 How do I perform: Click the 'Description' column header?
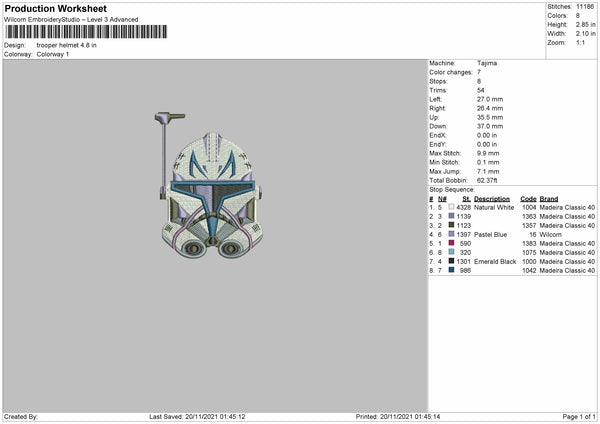point(492,199)
